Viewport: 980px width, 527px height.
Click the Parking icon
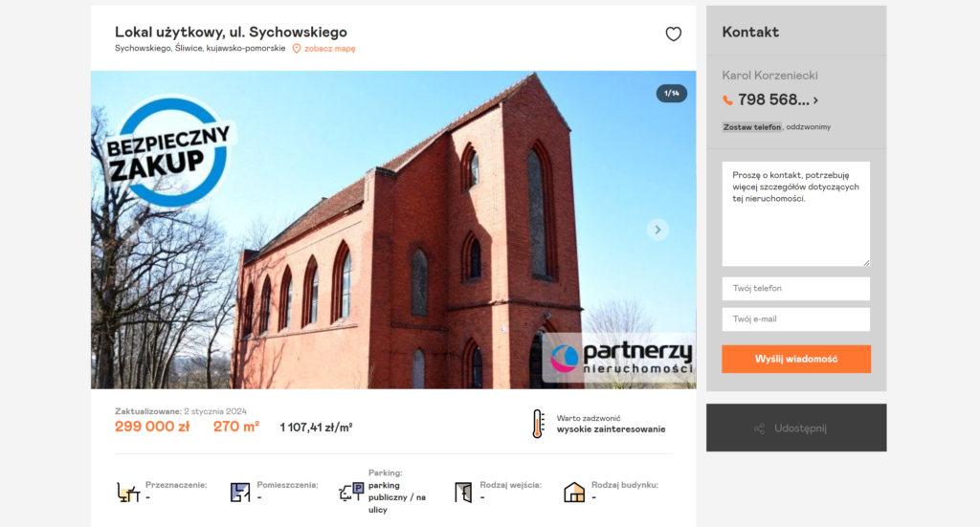(x=351, y=493)
